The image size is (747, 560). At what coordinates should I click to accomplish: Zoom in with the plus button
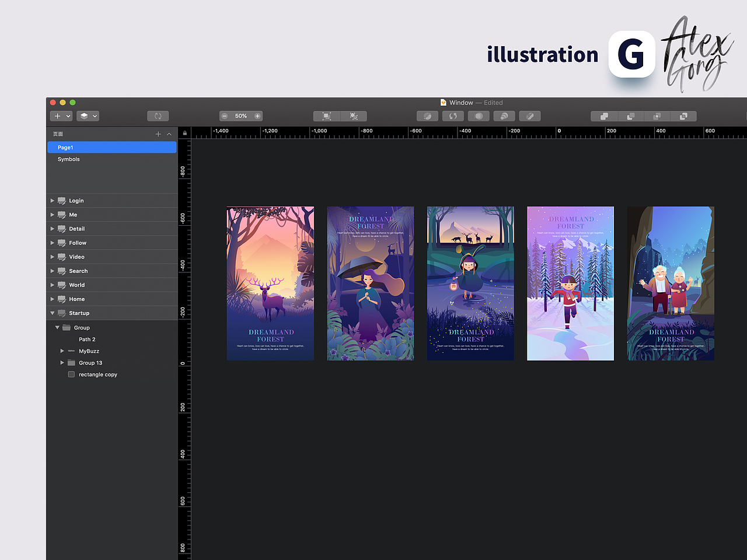tap(257, 116)
